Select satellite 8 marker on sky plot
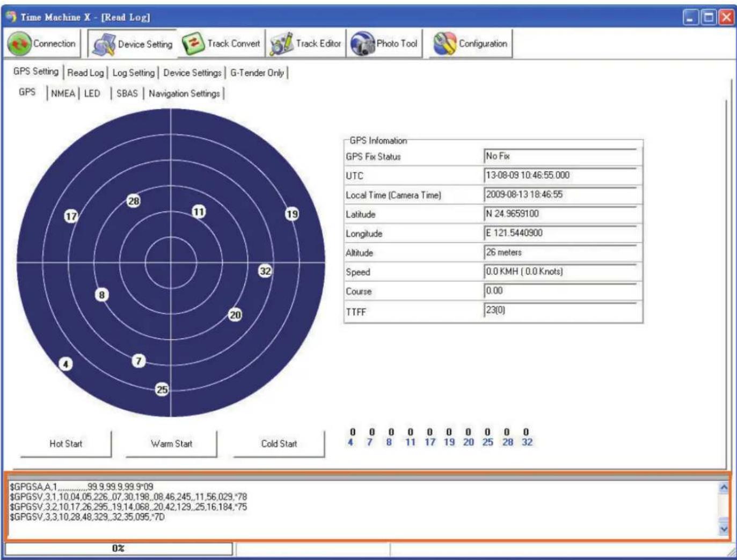Screen dimensions: 737x560 point(101,294)
